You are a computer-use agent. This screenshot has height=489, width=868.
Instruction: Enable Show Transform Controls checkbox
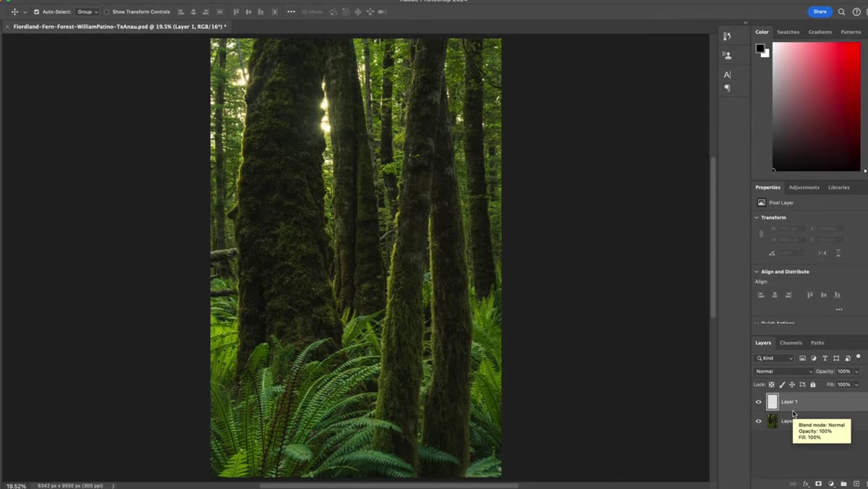(x=106, y=12)
